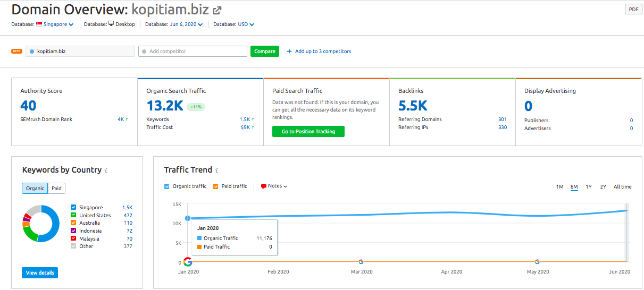Click the Desktop monitor icon

point(111,24)
